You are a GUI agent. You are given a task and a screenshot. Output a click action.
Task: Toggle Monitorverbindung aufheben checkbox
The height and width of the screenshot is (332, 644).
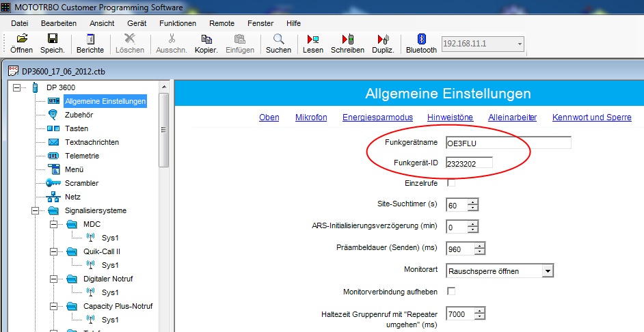click(x=451, y=292)
